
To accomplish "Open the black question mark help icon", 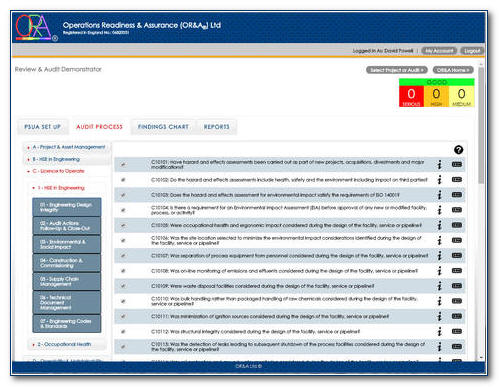I will click(x=458, y=150).
